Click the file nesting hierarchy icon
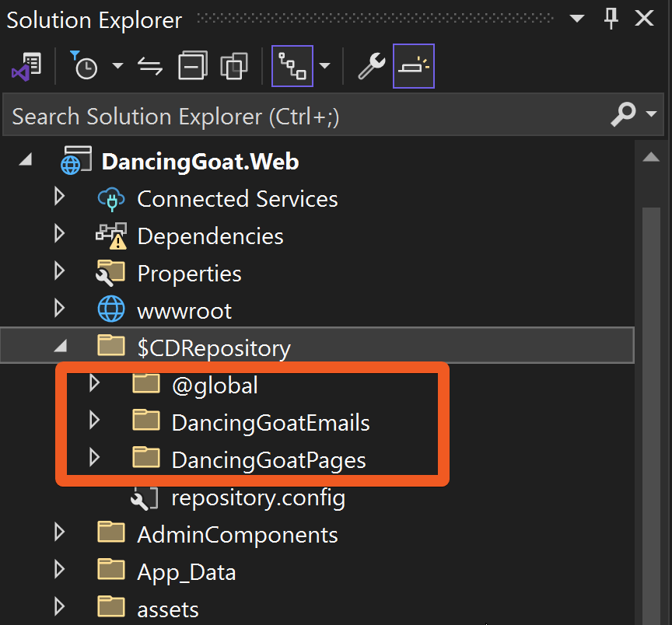Screen dimensions: 672x625 [293, 67]
